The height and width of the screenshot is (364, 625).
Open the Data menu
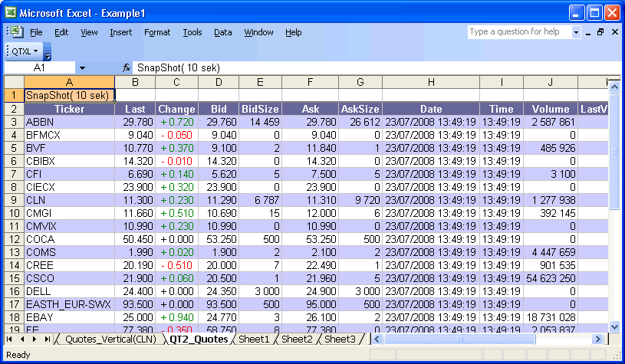click(x=223, y=32)
